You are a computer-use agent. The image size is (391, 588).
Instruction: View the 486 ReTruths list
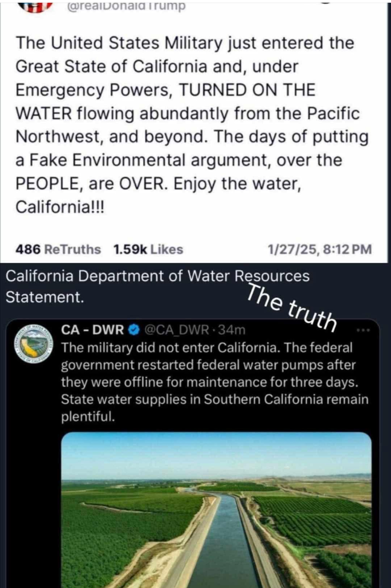tap(58, 249)
